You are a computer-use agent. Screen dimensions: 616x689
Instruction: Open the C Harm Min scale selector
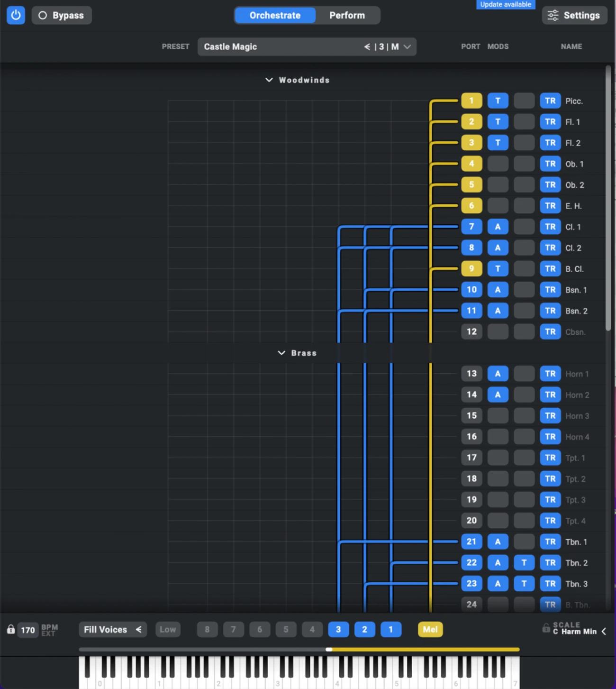point(575,631)
